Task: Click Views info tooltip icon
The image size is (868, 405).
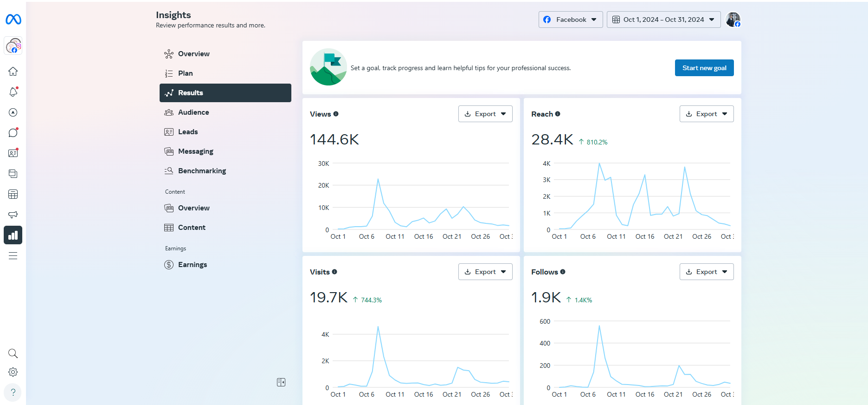Action: point(336,114)
